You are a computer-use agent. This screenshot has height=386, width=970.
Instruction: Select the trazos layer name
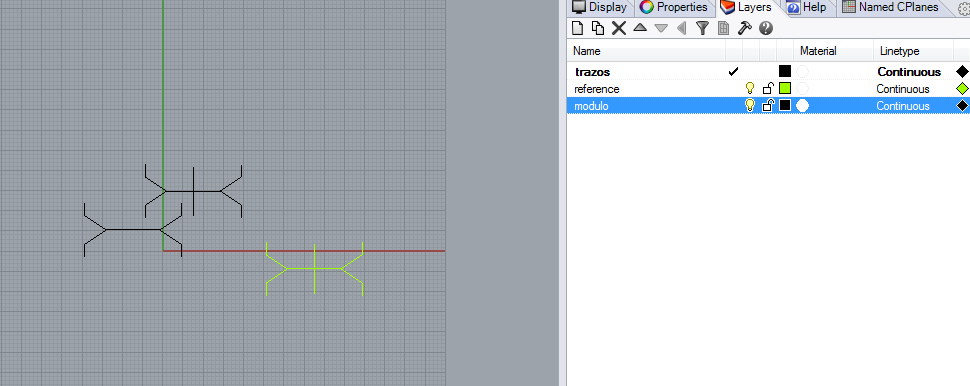[592, 72]
